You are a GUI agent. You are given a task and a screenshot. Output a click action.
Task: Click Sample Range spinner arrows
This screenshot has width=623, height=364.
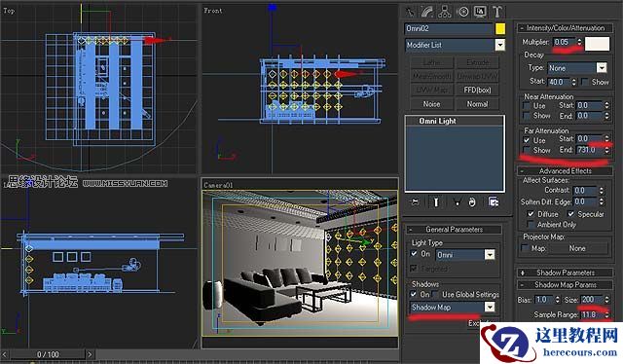(x=606, y=314)
